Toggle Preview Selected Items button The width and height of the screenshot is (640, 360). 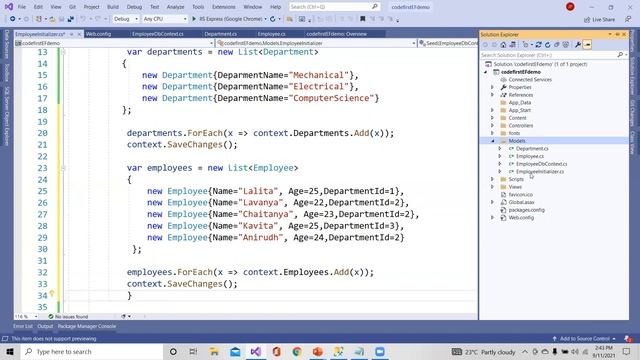[x=587, y=44]
